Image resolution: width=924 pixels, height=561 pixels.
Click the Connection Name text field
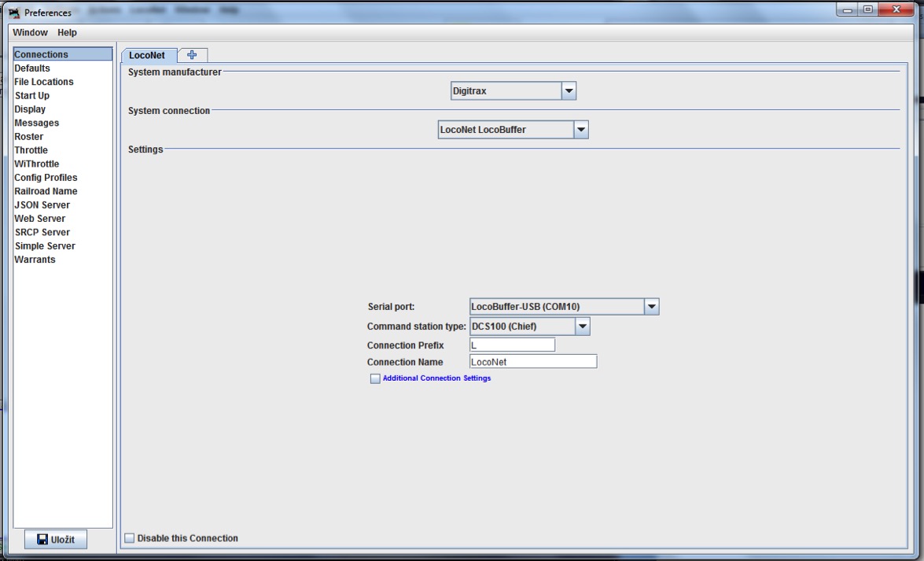pyautogui.click(x=532, y=362)
